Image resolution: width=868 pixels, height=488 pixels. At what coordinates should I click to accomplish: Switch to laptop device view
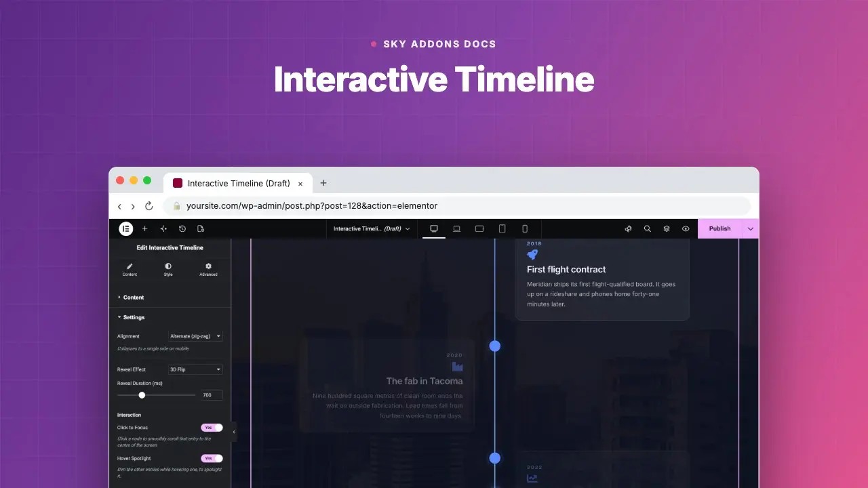click(457, 228)
